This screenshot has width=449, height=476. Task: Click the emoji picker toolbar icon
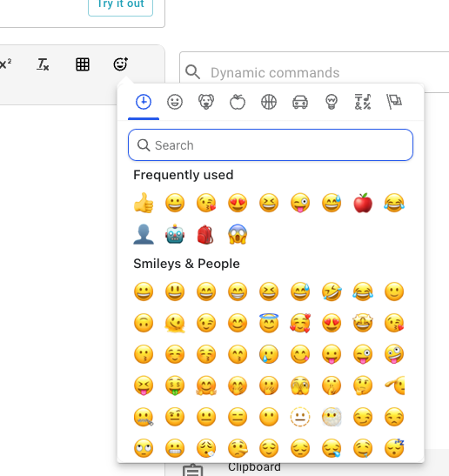pos(121,64)
